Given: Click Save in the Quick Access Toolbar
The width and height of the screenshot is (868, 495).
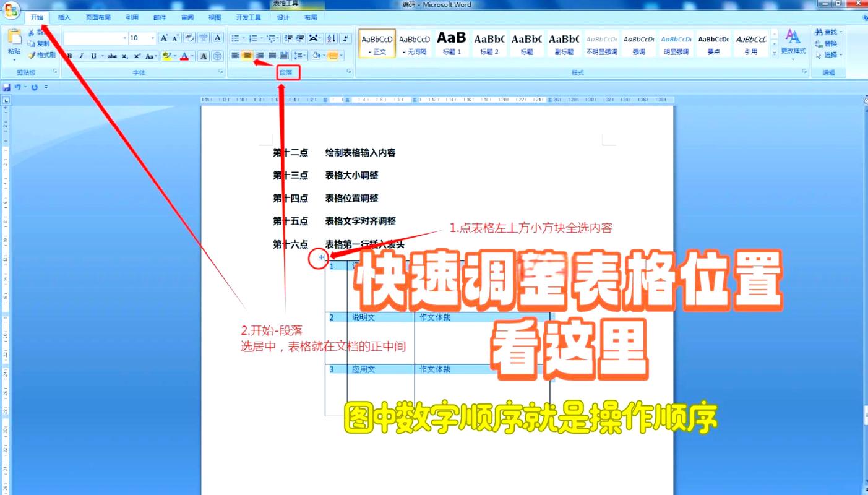Looking at the screenshot, I should [7, 87].
